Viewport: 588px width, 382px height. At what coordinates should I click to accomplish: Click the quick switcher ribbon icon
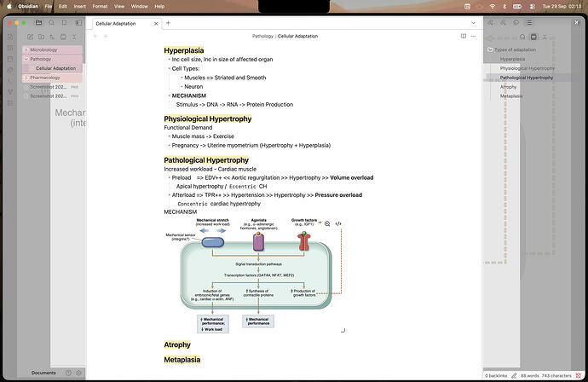point(10,37)
